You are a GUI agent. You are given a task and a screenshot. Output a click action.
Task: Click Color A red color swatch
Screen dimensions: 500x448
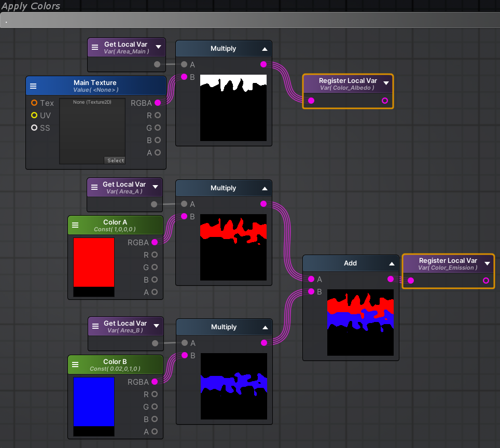coord(94,262)
